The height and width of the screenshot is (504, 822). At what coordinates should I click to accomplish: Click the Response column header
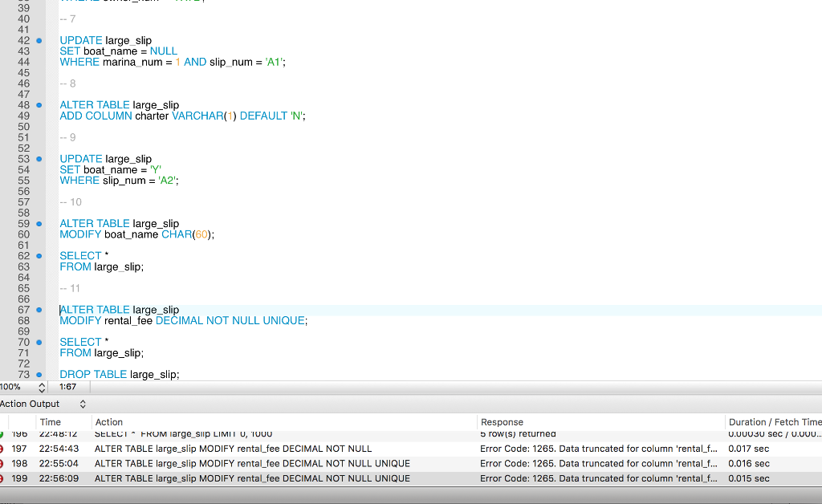pyautogui.click(x=502, y=422)
